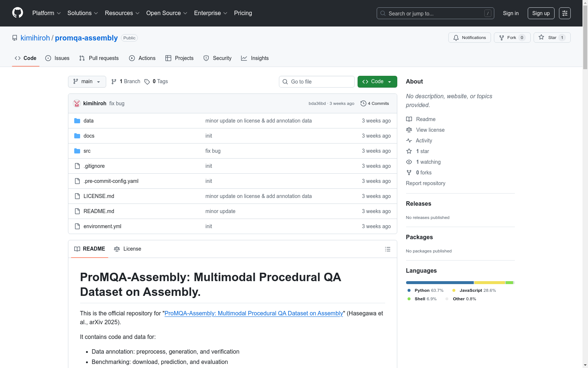The width and height of the screenshot is (588, 368).
Task: Star the repository
Action: click(x=552, y=38)
